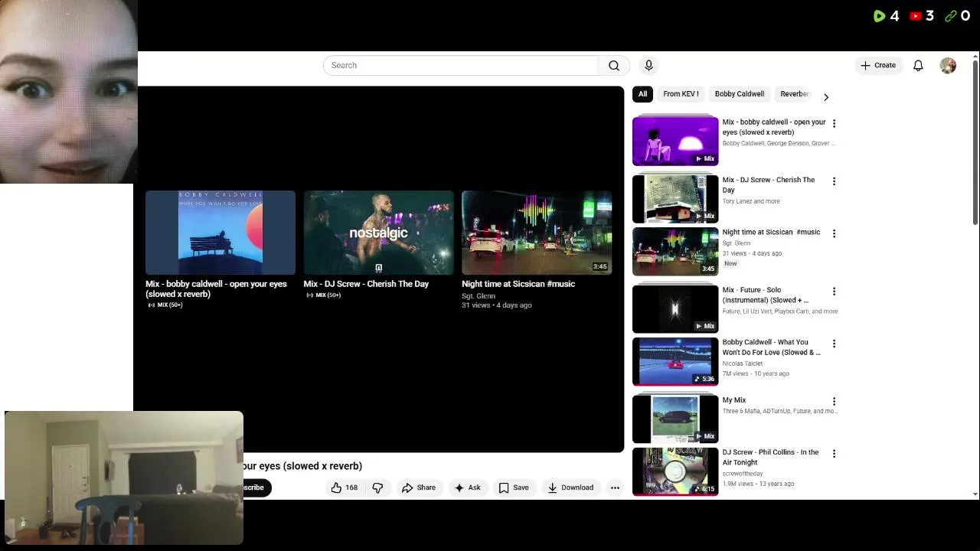
Task: Click endscreen title 'Night time at Sicsican #music'
Action: [518, 284]
